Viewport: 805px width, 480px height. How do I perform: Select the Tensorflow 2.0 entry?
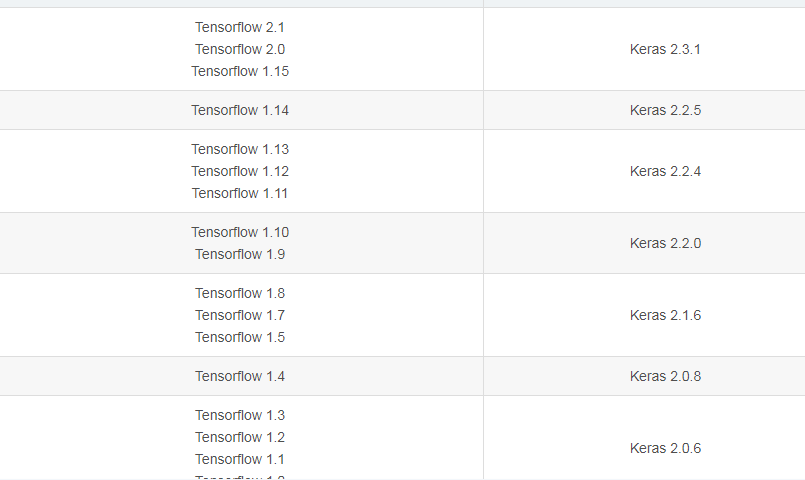(240, 49)
